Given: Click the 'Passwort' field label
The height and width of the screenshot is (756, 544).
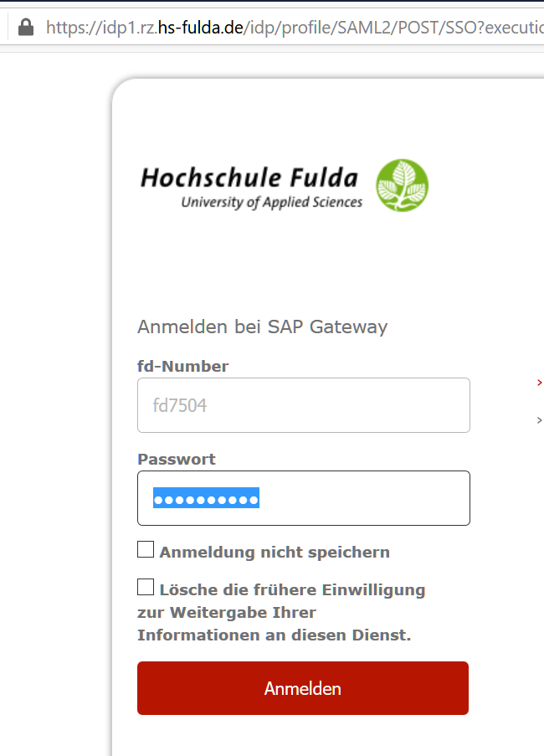Looking at the screenshot, I should tap(177, 459).
